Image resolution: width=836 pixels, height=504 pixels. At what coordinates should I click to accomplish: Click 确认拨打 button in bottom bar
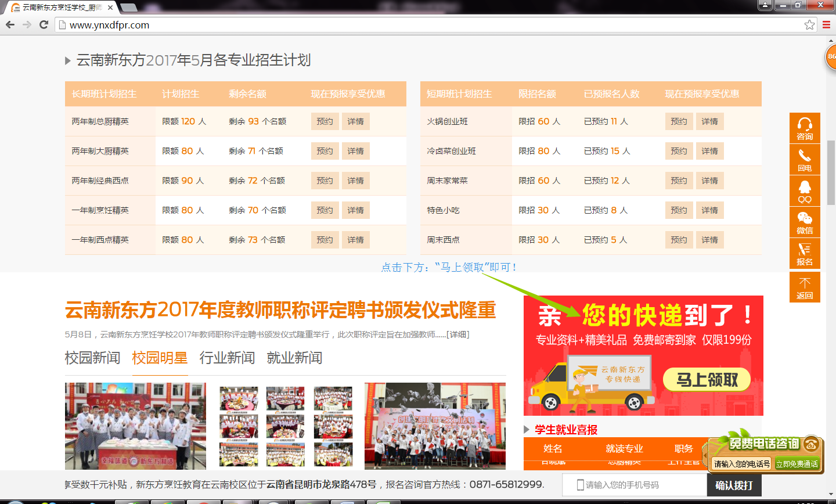pos(734,485)
